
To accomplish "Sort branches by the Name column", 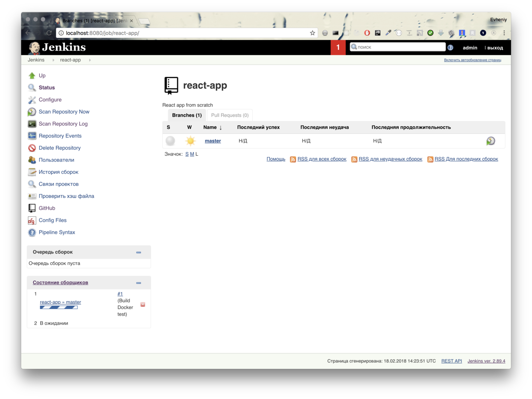I will point(212,127).
